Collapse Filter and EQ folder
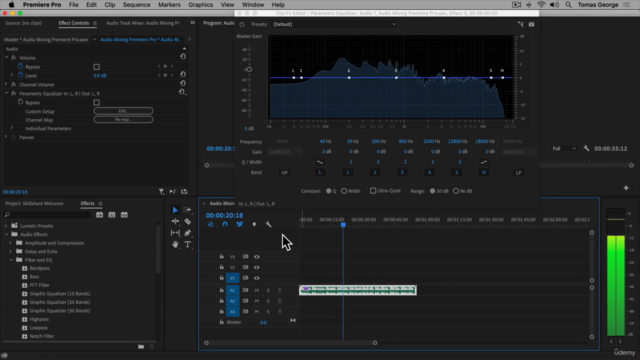 11,260
